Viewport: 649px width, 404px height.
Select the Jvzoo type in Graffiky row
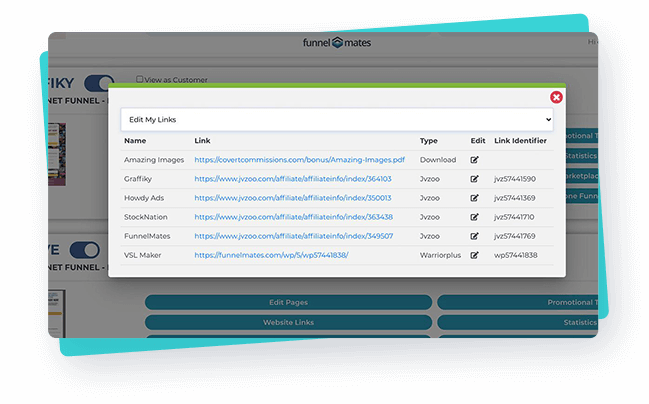pyautogui.click(x=430, y=179)
